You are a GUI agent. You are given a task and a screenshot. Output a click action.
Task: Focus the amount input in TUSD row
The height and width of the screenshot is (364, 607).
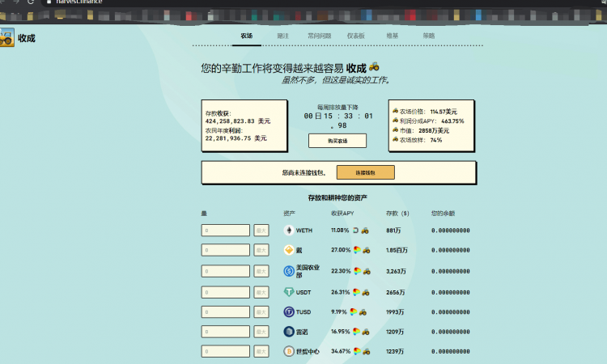pyautogui.click(x=226, y=311)
